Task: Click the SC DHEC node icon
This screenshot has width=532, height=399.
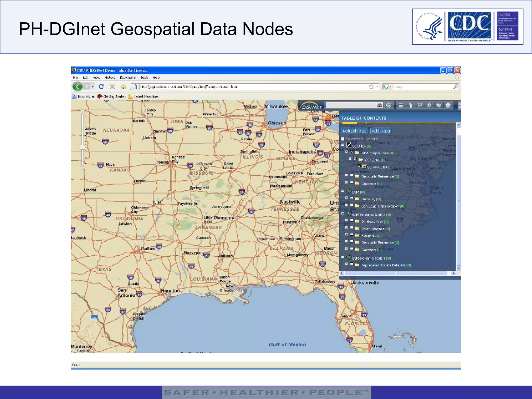Action: (349, 145)
